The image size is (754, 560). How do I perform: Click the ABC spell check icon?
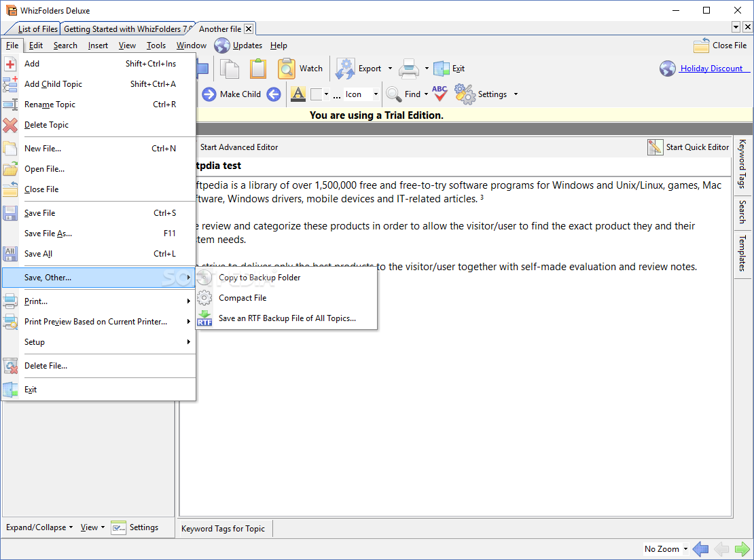(439, 94)
